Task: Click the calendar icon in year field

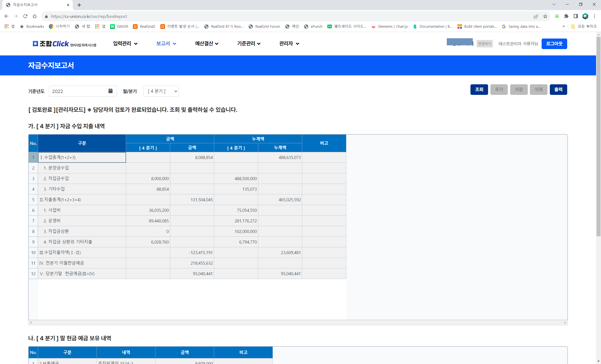Action: click(110, 91)
